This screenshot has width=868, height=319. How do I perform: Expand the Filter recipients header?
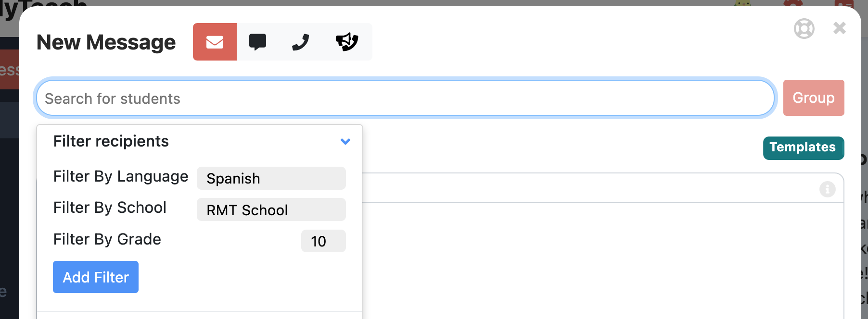point(111,141)
